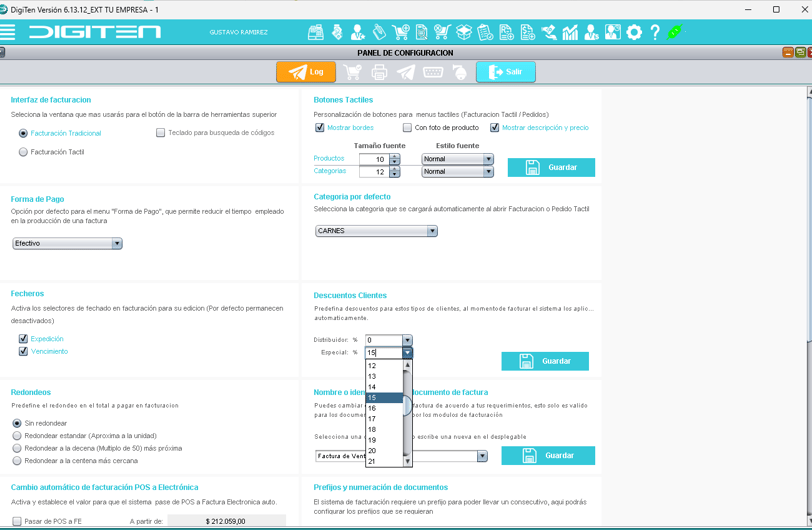Collapse the Especial percent dropdown arrow

408,353
